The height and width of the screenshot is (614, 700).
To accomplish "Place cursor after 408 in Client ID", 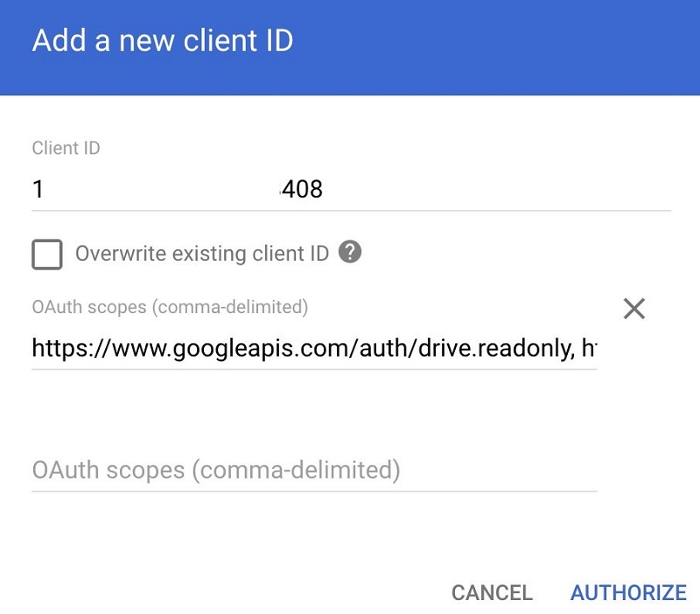I will pyautogui.click(x=323, y=189).
